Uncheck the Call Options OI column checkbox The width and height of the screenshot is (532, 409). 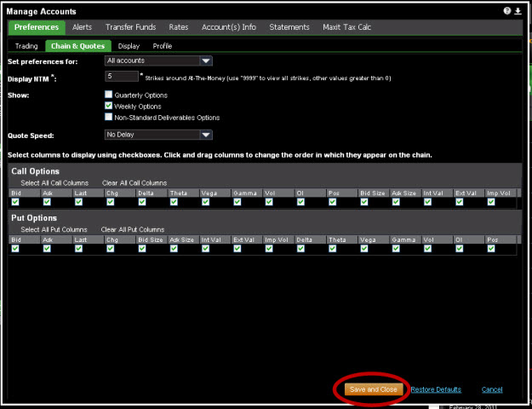[x=301, y=202]
